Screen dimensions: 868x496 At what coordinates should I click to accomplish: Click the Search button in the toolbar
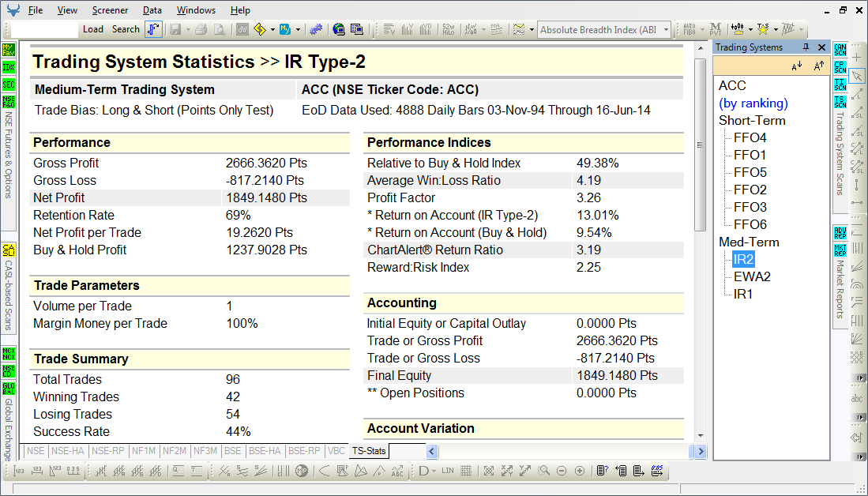point(126,29)
